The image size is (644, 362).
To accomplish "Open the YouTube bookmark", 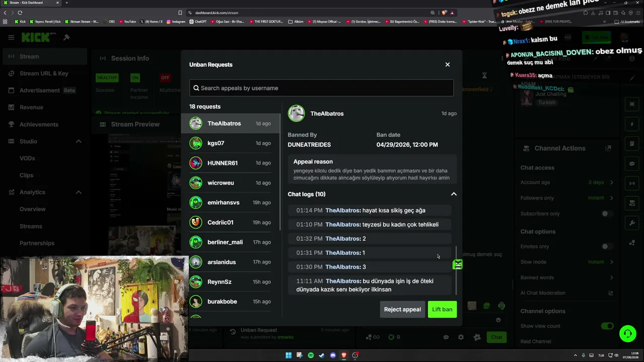I will coord(127,22).
